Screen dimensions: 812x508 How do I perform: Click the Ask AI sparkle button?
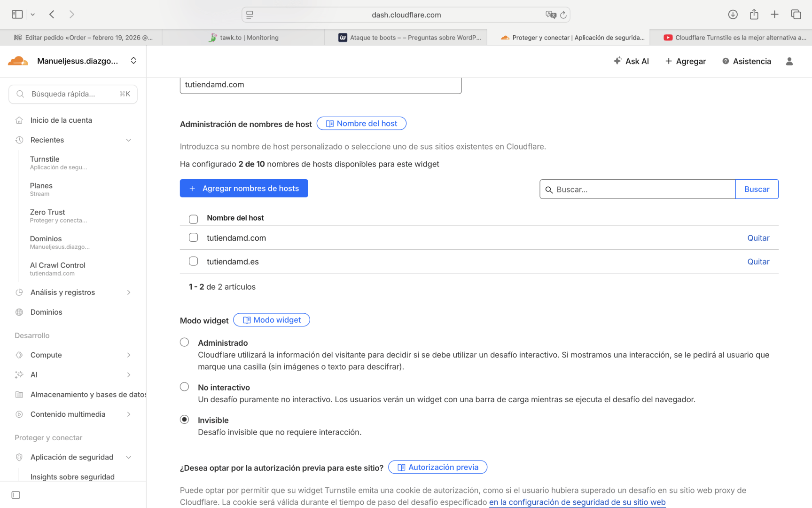pyautogui.click(x=631, y=61)
